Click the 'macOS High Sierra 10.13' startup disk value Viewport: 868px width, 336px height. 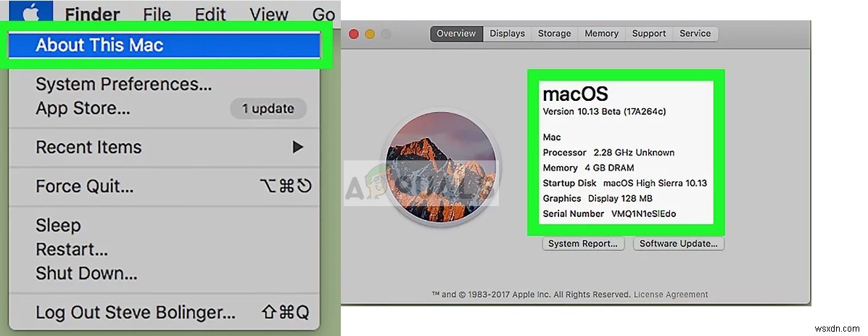coord(655,183)
